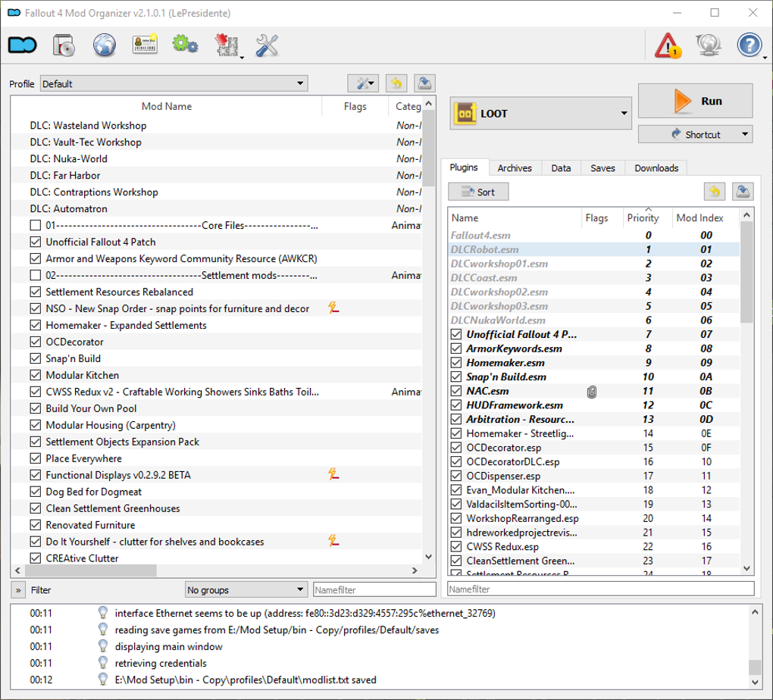Open Settings wrench and screwdriver icon
773x700 pixels.
click(268, 45)
